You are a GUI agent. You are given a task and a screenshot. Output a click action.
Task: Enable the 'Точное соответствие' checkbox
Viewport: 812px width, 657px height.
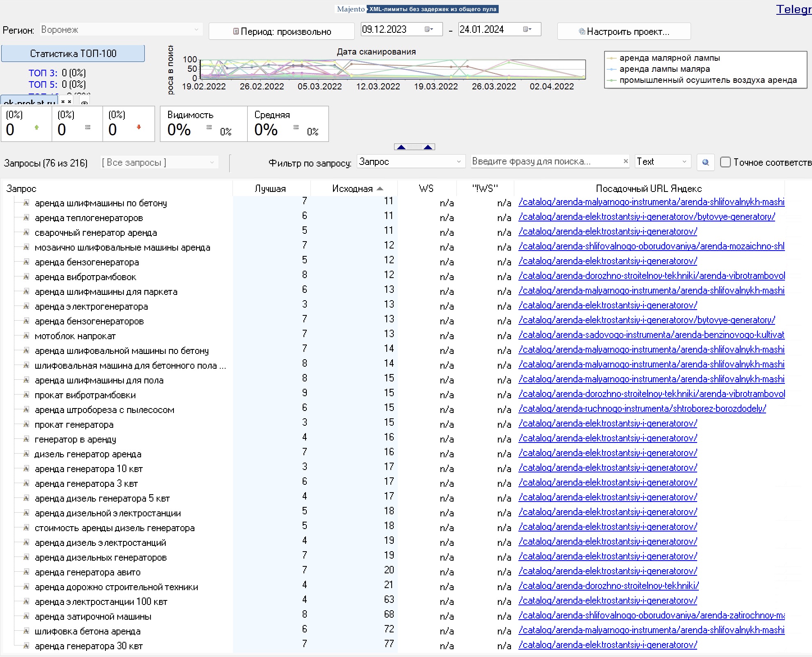point(725,162)
